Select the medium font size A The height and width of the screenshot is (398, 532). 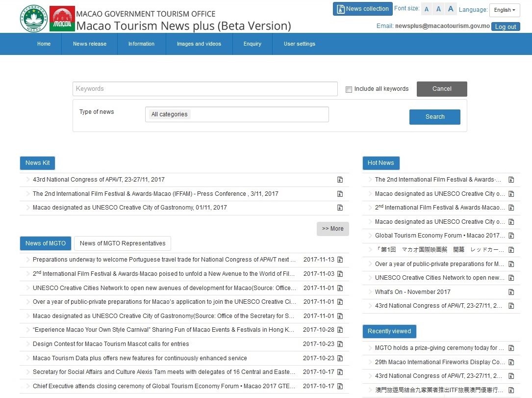438,9
